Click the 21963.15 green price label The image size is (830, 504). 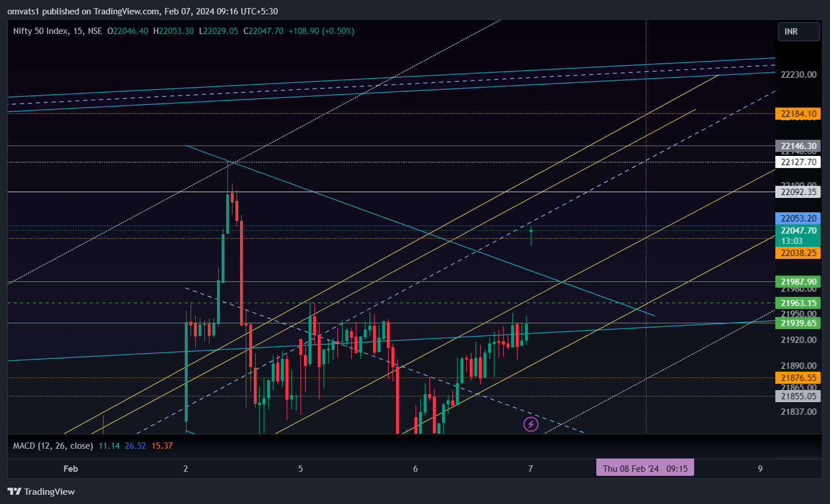point(798,303)
